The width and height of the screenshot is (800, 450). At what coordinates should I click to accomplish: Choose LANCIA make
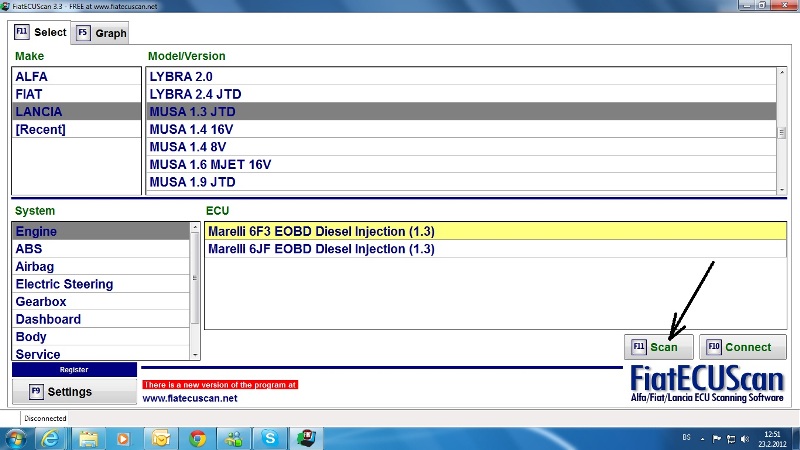[x=77, y=111]
